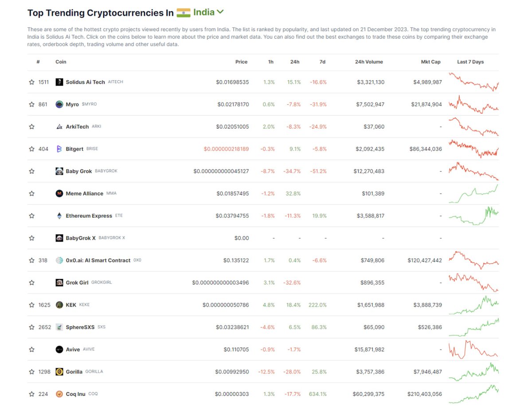
Task: Click the KEK coin logo
Action: 59,305
